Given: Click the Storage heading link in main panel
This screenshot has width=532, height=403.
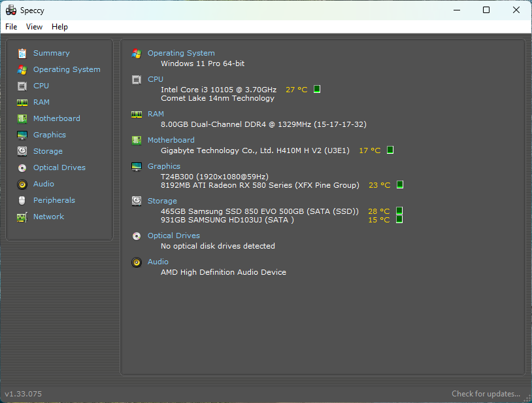Looking at the screenshot, I should (x=162, y=201).
